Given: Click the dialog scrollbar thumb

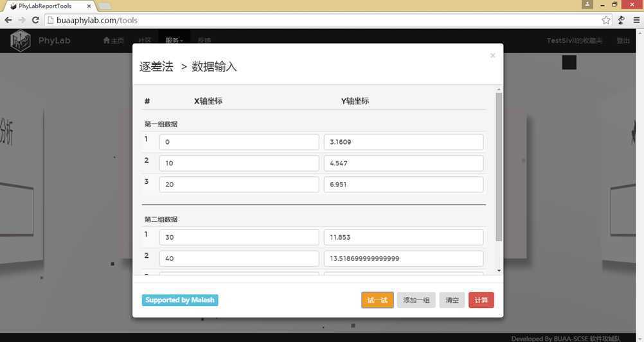Looking at the screenshot, I should click(x=499, y=166).
